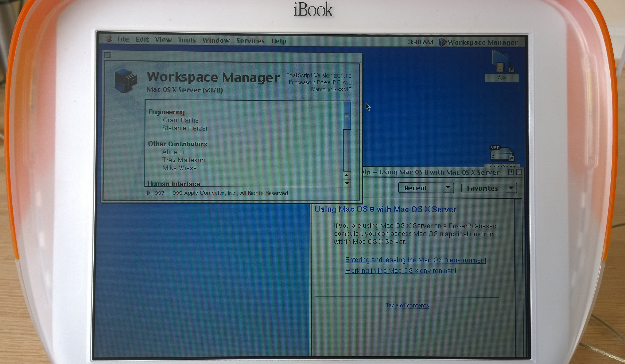
Task: Click the name Trey Matteson in credits
Action: coord(183,160)
